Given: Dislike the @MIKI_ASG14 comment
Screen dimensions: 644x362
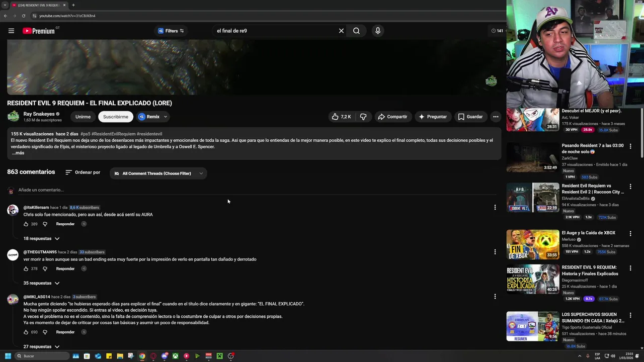Looking at the screenshot, I should tap(45, 332).
